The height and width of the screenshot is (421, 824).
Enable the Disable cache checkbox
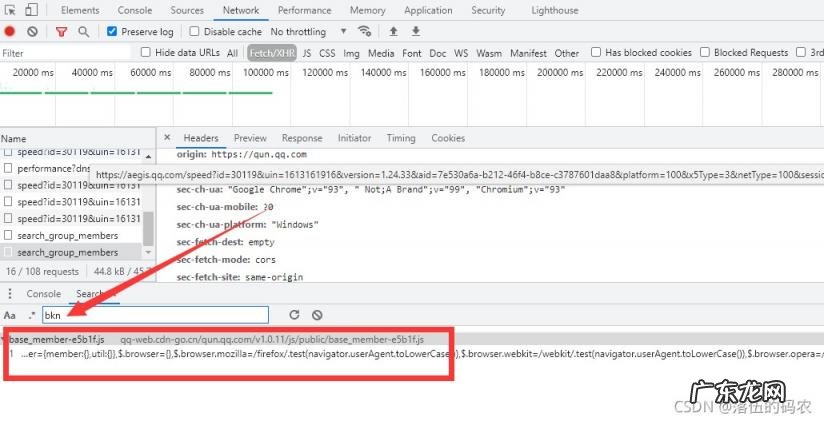pyautogui.click(x=196, y=32)
